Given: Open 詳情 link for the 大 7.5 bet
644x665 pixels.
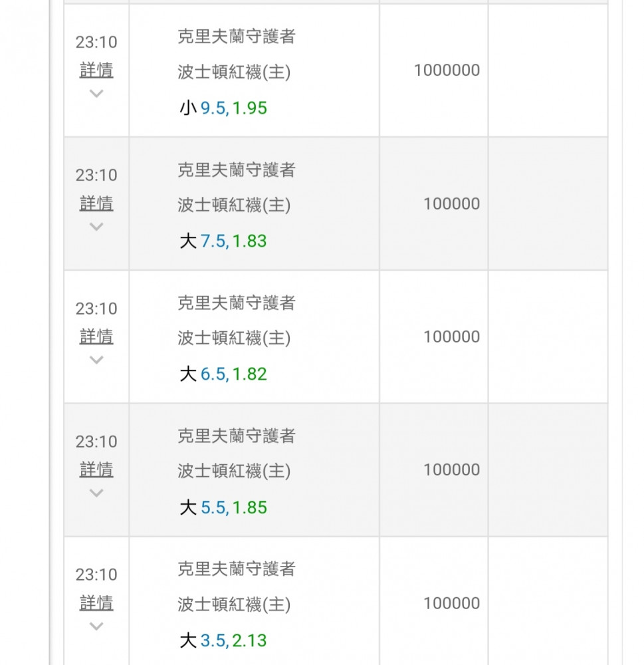Looking at the screenshot, I should point(96,203).
